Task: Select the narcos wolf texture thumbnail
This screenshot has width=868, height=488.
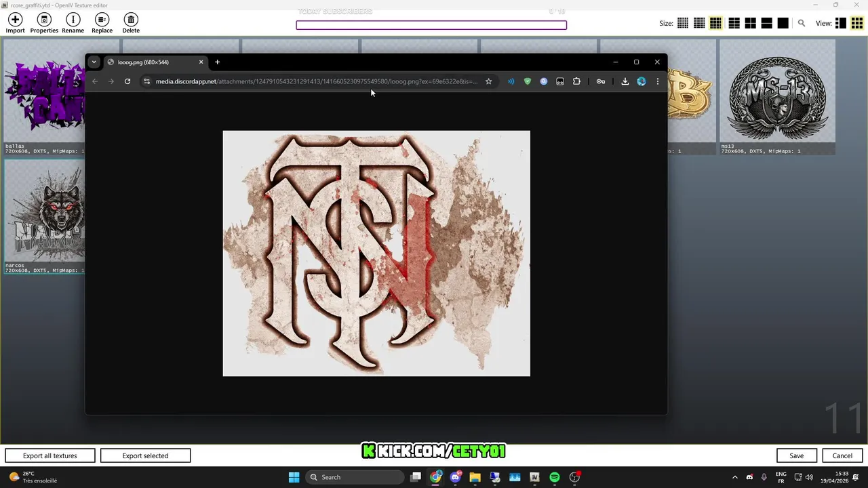Action: coord(45,216)
